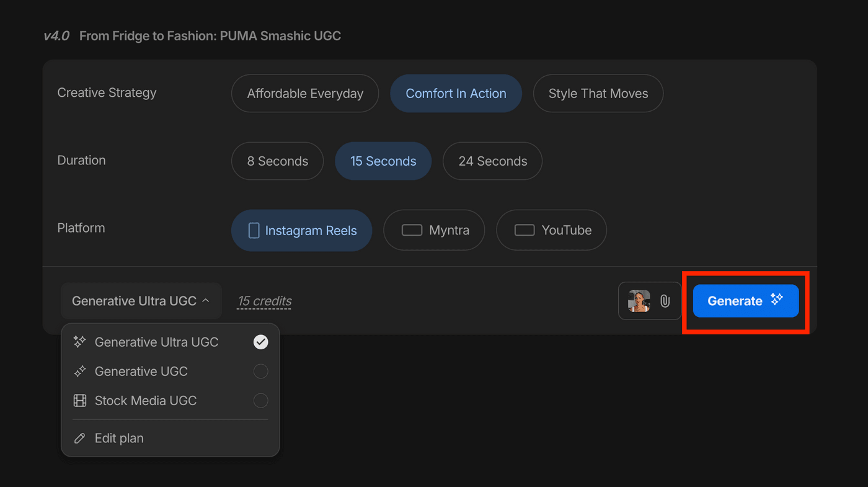Toggle the checked Generative Ultra UGC radio

tap(261, 342)
